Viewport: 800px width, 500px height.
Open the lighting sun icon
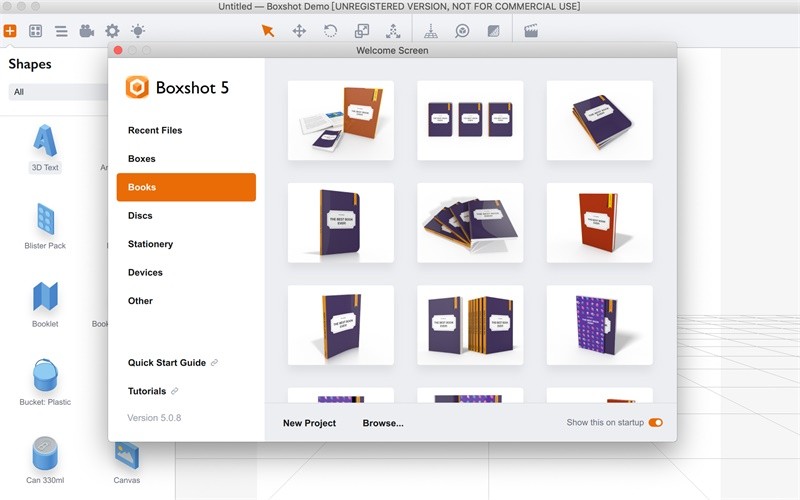(138, 31)
